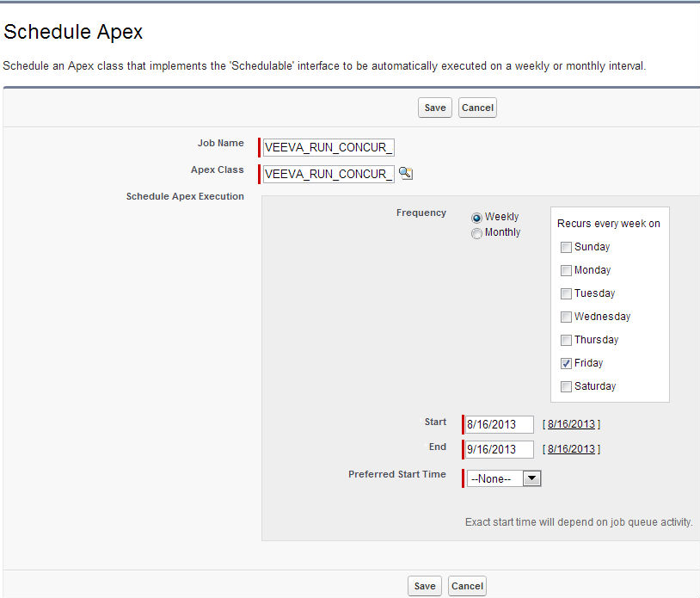This screenshot has height=598, width=700.
Task: Click the date link beside End field
Action: [x=571, y=449]
